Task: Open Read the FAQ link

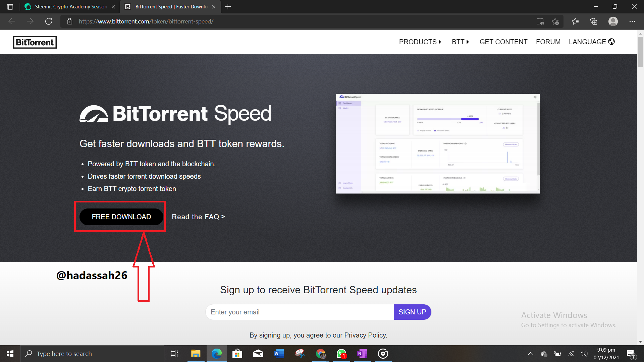Action: pyautogui.click(x=198, y=217)
